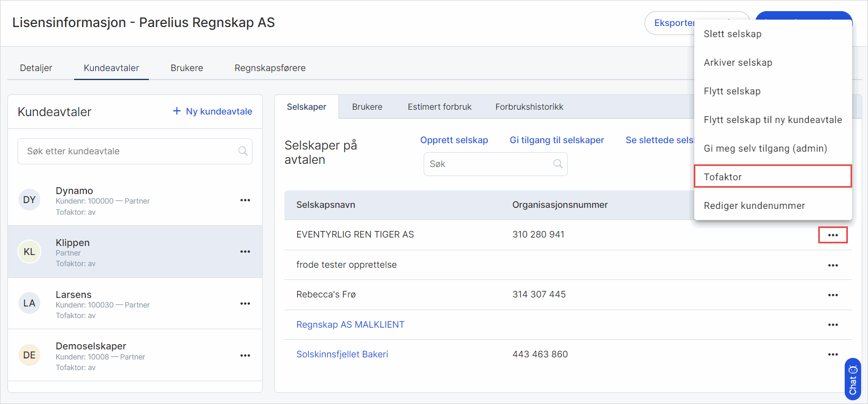Click the Ny kundeavtale button
868x404 pixels.
pos(213,111)
